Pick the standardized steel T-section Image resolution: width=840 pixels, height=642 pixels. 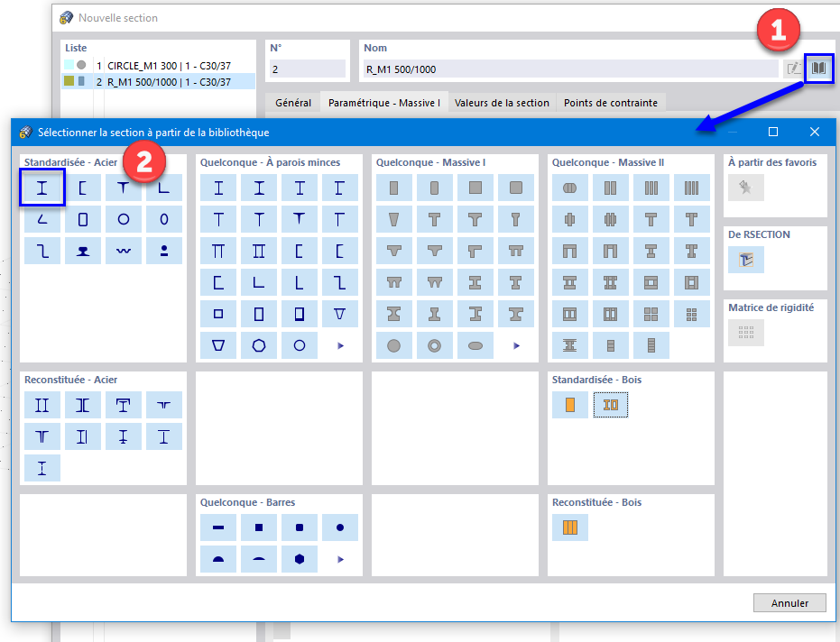pyautogui.click(x=124, y=188)
